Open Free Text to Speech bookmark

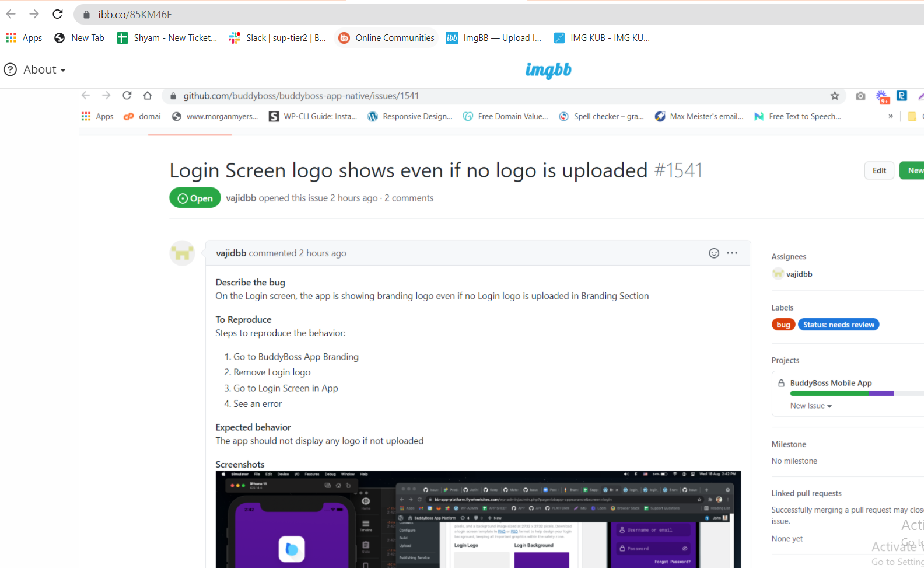798,116
